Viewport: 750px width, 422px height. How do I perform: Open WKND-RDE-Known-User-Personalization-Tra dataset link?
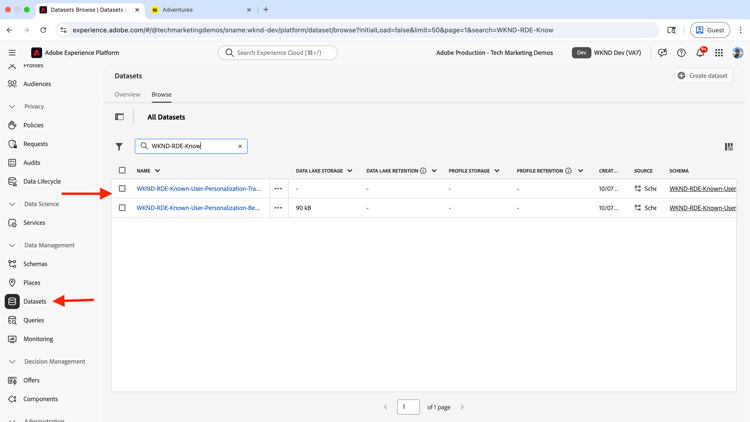(x=199, y=189)
